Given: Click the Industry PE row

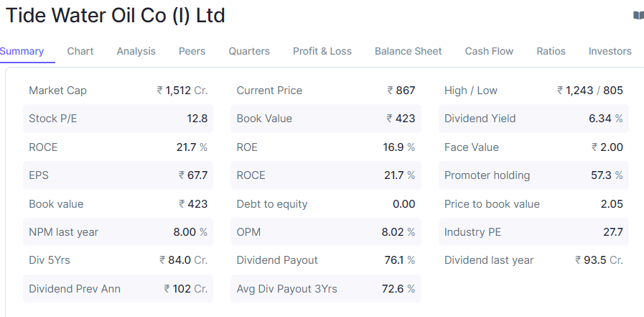Looking at the screenshot, I should pyautogui.click(x=533, y=232).
